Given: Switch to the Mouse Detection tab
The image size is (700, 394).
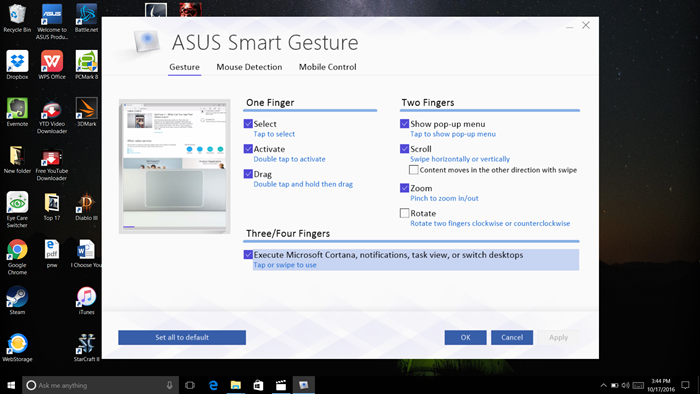Looking at the screenshot, I should coord(249,67).
